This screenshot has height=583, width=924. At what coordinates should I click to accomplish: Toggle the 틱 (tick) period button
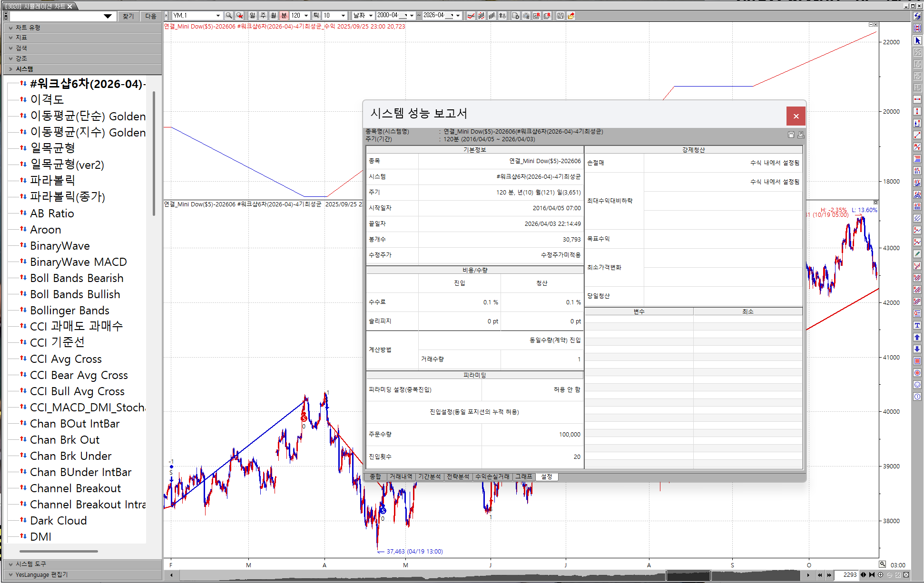316,16
